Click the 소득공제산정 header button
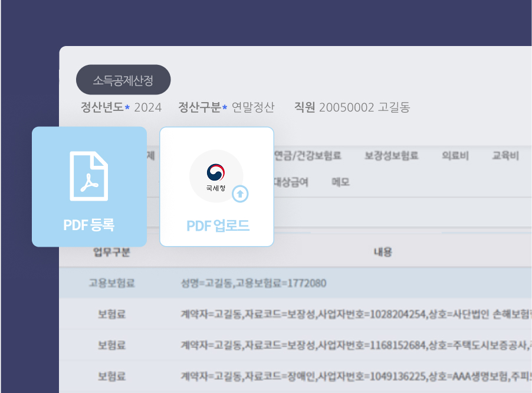Screen dimensions: 532x393 coord(123,80)
